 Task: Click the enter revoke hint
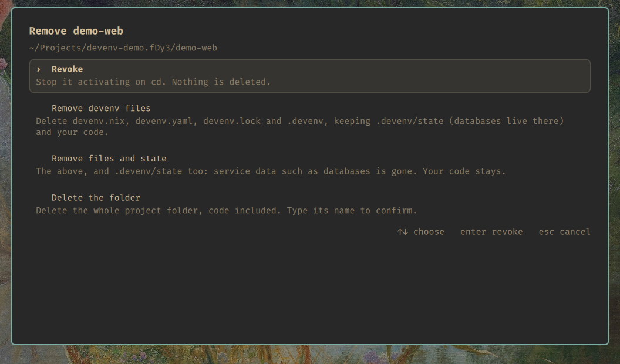[x=491, y=231]
